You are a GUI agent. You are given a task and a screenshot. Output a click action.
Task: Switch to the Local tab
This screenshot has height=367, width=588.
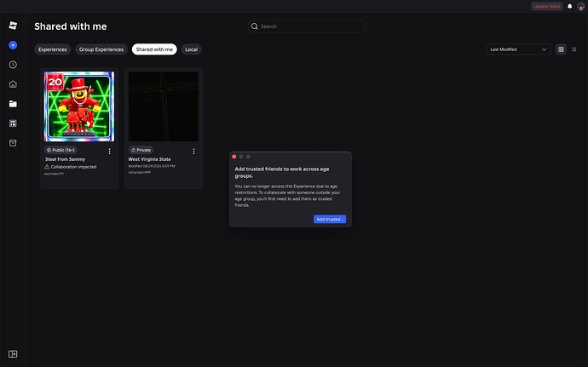click(x=191, y=49)
